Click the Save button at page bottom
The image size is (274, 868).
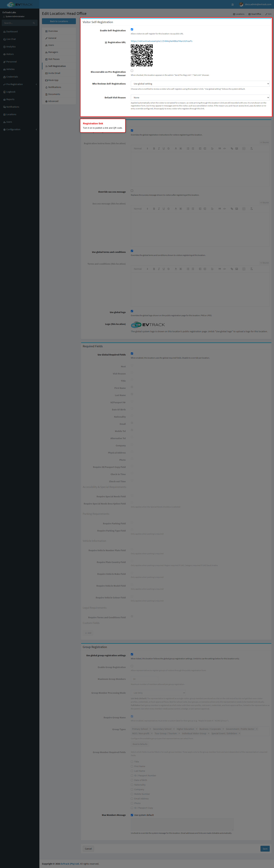(265, 849)
